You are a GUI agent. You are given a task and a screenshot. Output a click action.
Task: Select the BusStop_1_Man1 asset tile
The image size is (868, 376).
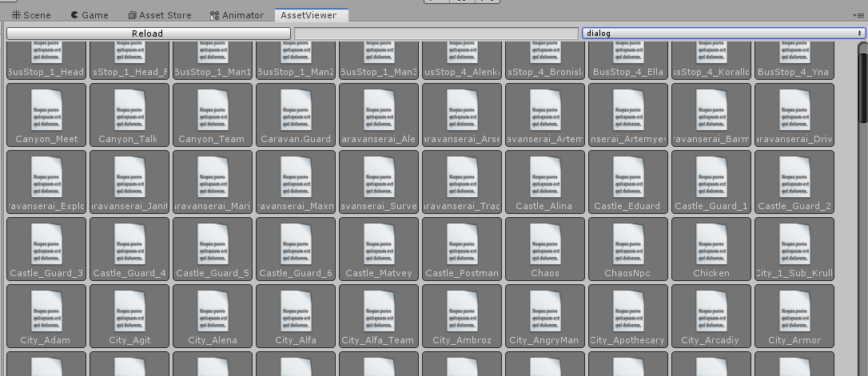(x=213, y=60)
